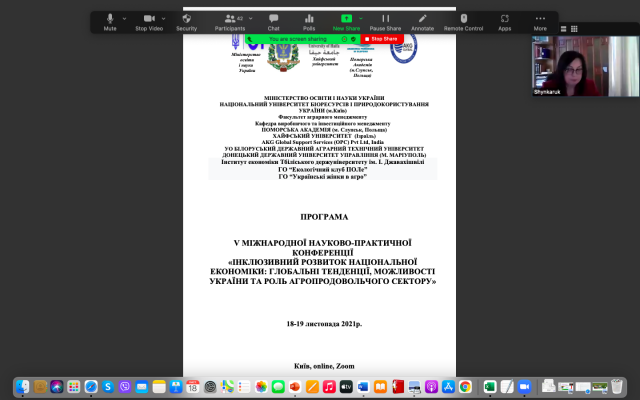Click the red Stop Share button
The width and height of the screenshot is (640, 400).
382,39
